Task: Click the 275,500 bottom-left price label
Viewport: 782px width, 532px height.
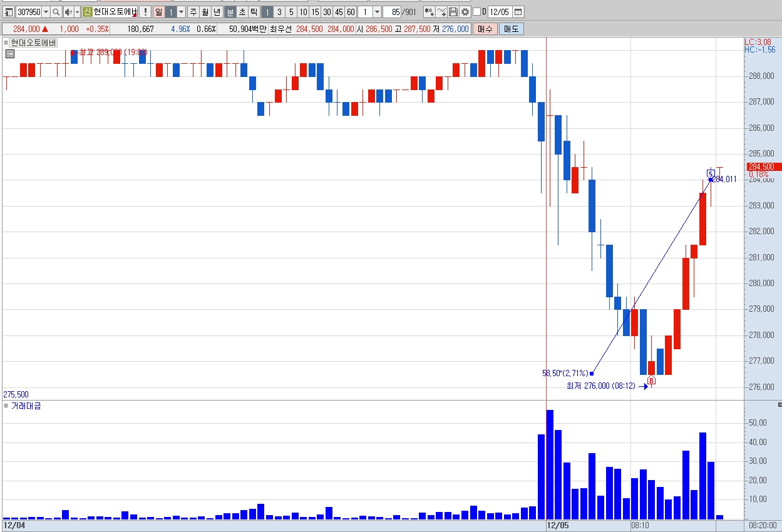Action: [x=16, y=394]
